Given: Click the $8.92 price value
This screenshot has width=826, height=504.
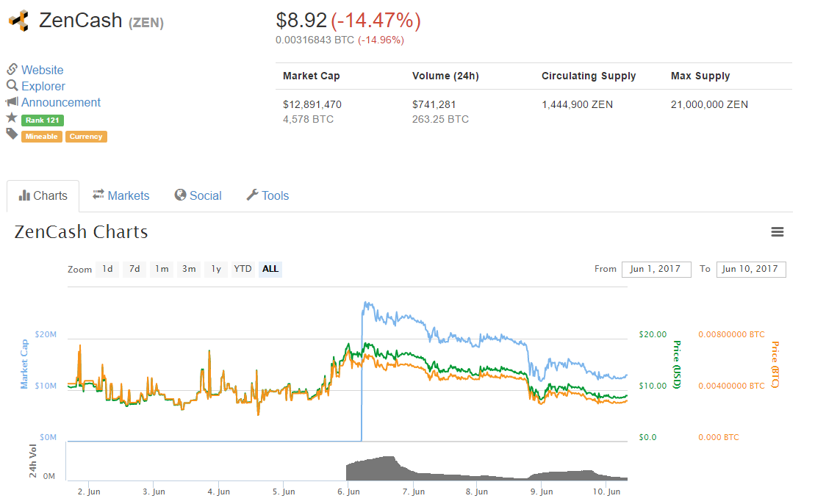Looking at the screenshot, I should (x=301, y=21).
